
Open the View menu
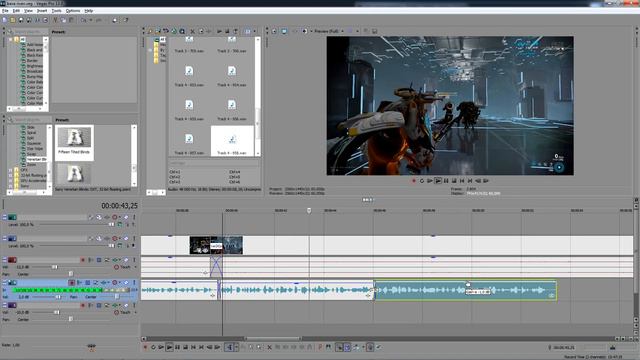pos(28,11)
